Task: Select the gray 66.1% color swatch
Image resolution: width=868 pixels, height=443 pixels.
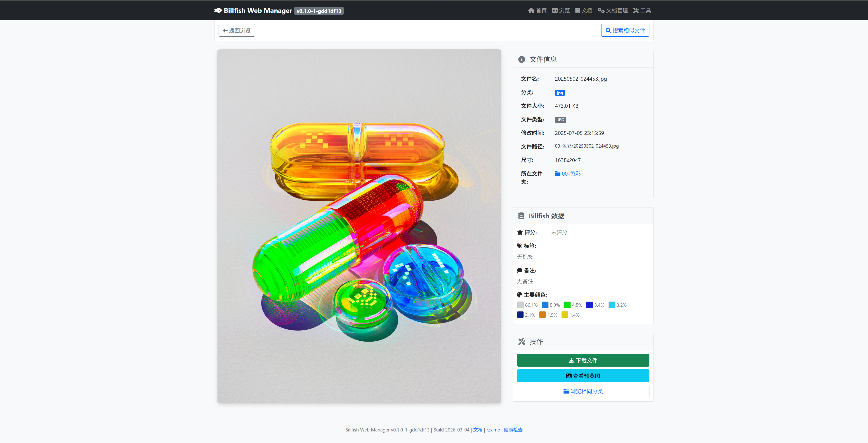Action: (x=520, y=305)
